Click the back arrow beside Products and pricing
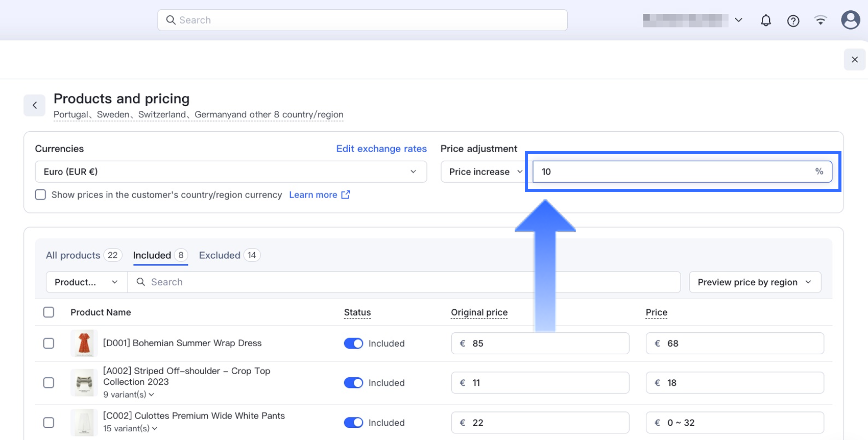The width and height of the screenshot is (868, 440). point(35,105)
